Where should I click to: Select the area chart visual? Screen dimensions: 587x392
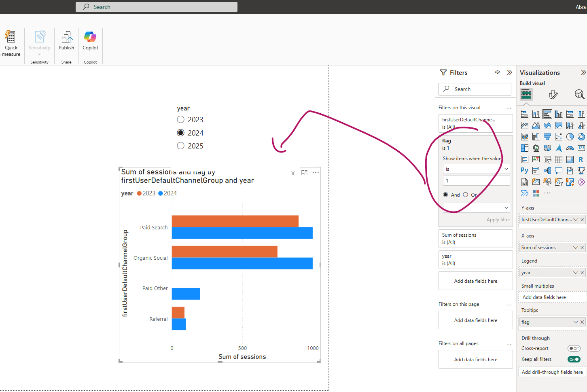pos(536,125)
